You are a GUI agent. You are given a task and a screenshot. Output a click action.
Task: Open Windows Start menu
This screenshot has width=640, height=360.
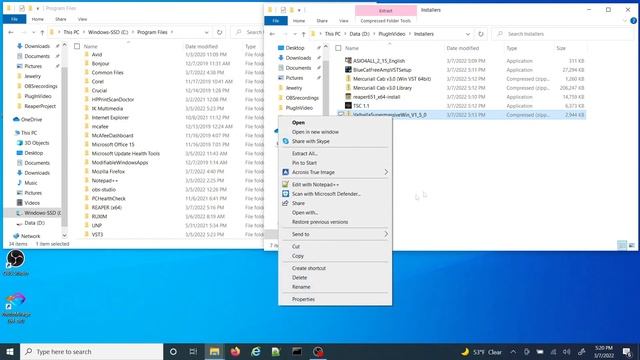click(10, 352)
